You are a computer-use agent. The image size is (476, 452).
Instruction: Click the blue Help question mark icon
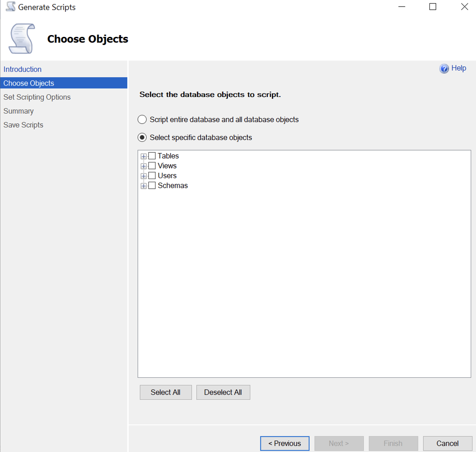tap(444, 68)
